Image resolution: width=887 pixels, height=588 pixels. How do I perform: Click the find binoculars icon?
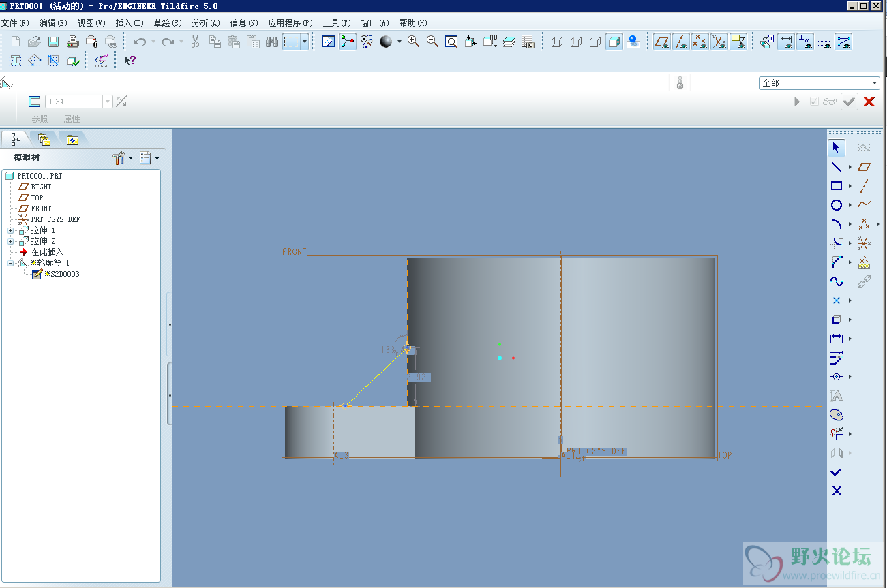point(272,42)
